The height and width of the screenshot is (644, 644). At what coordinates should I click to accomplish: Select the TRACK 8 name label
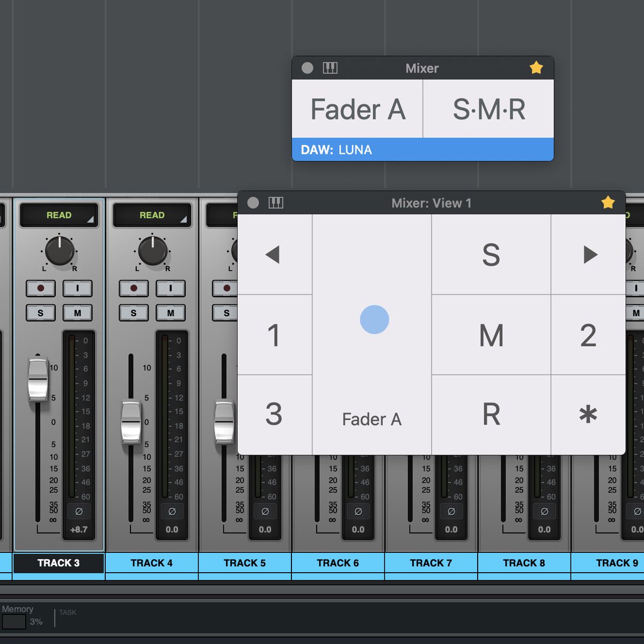pos(524,563)
